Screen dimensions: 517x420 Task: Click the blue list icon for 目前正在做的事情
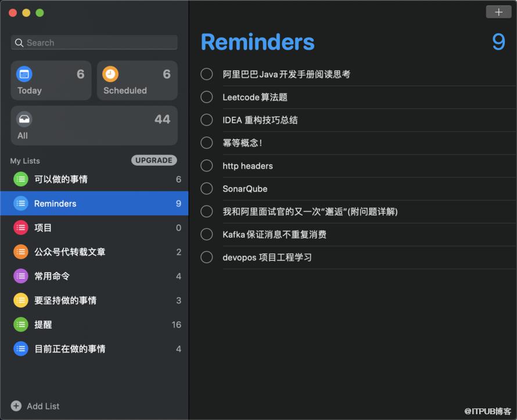click(x=21, y=349)
